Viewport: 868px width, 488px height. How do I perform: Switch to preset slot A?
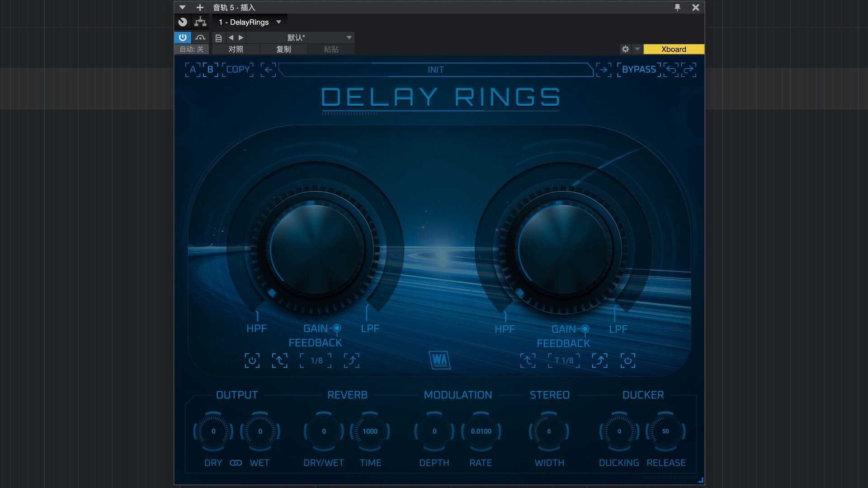[193, 70]
